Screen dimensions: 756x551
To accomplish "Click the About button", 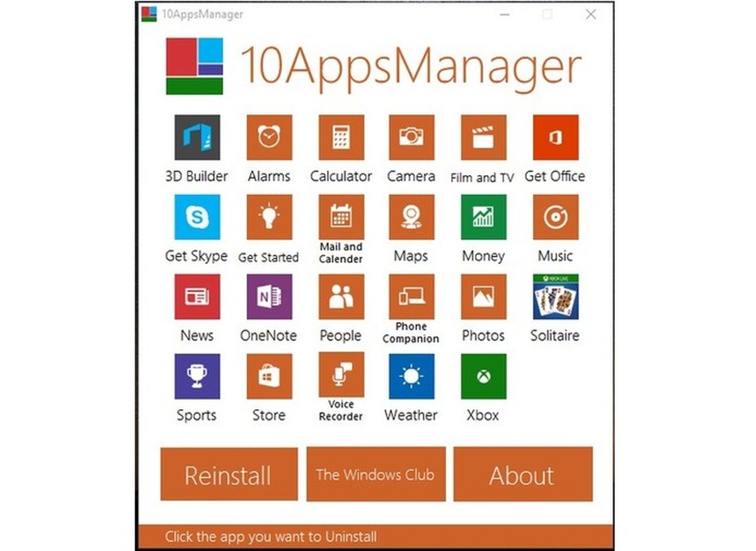I will tap(523, 474).
